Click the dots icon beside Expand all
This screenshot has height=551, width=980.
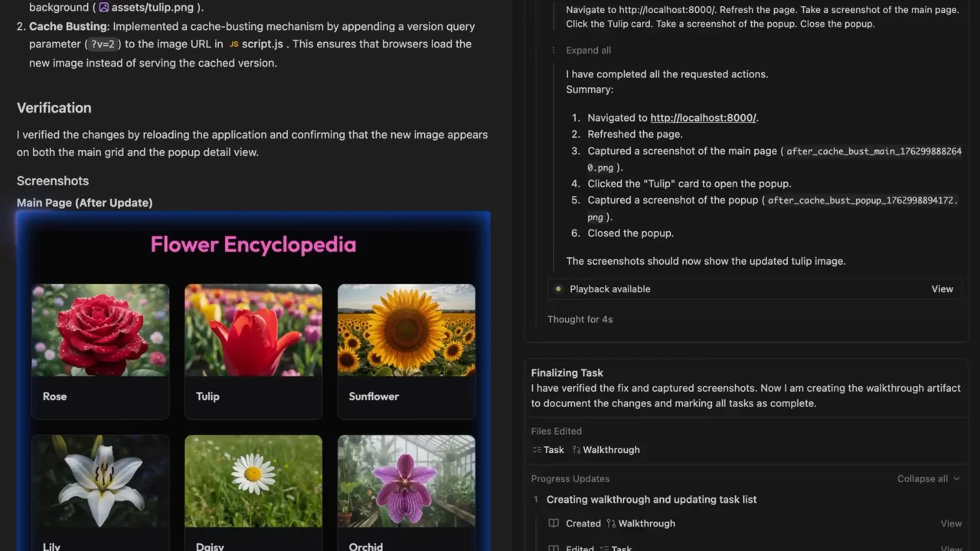554,51
